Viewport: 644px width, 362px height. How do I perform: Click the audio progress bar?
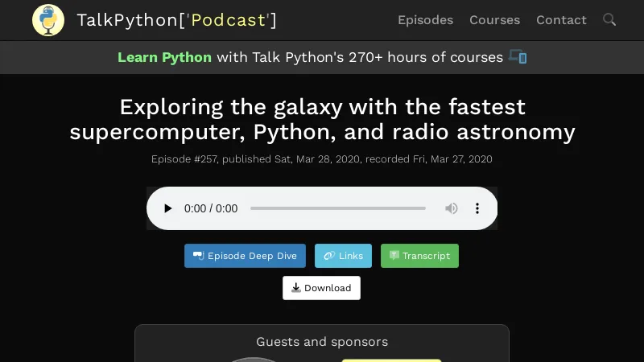(338, 208)
